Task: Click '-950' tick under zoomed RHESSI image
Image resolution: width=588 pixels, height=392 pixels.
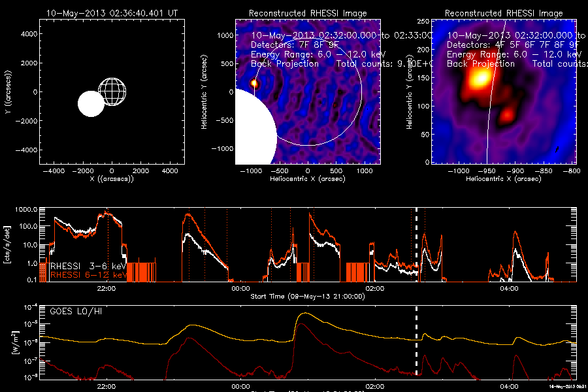Action: (486, 171)
